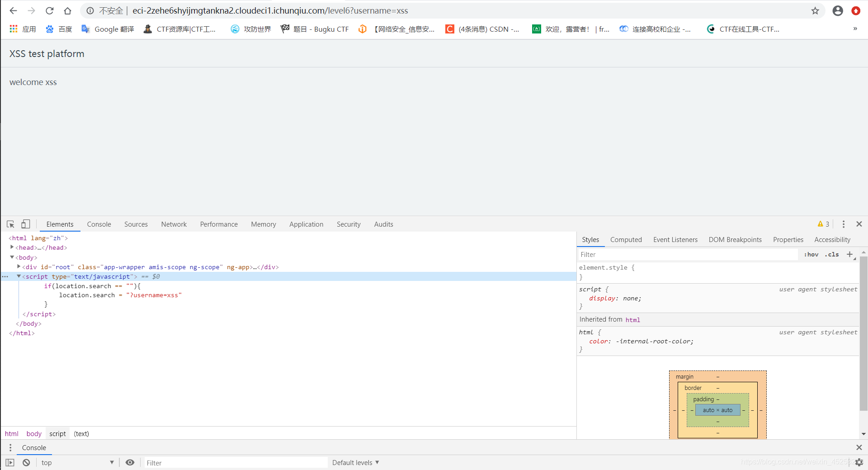Screen dimensions: 868x470
Task: Open the 攻防世界 bookmark
Action: point(251,29)
